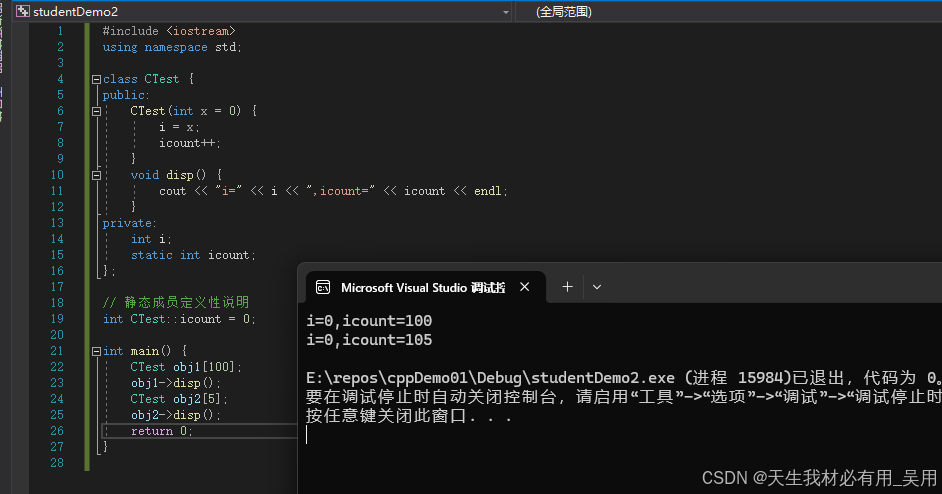Click line number 26 in the gutter
The height and width of the screenshot is (494, 942).
coord(57,431)
